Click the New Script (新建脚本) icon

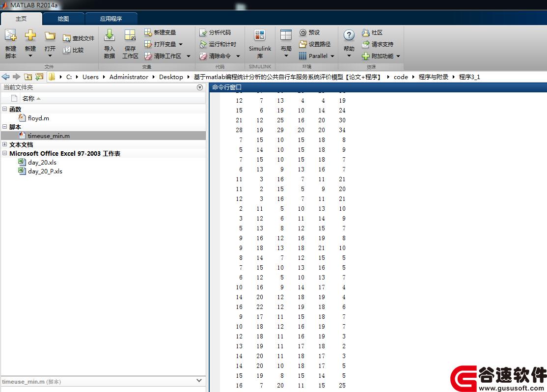10,35
